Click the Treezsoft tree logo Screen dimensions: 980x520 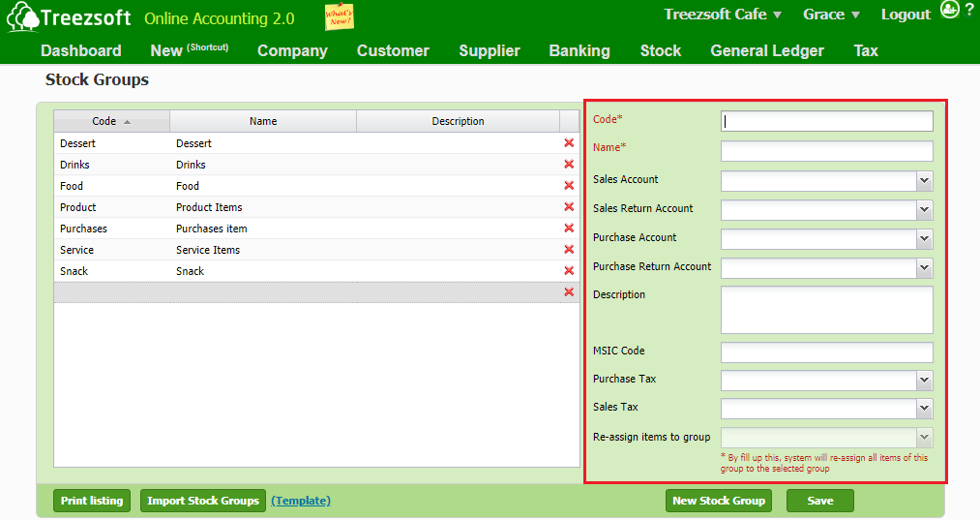[22, 18]
